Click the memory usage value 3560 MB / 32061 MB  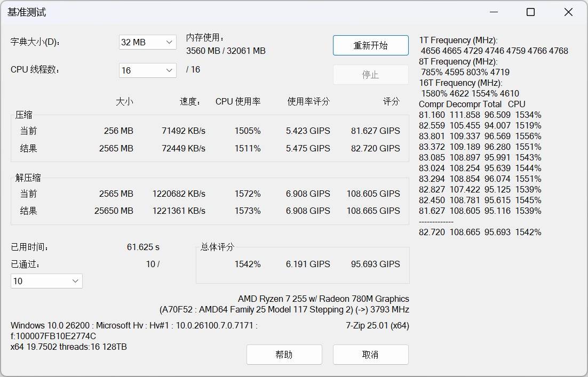[226, 51]
